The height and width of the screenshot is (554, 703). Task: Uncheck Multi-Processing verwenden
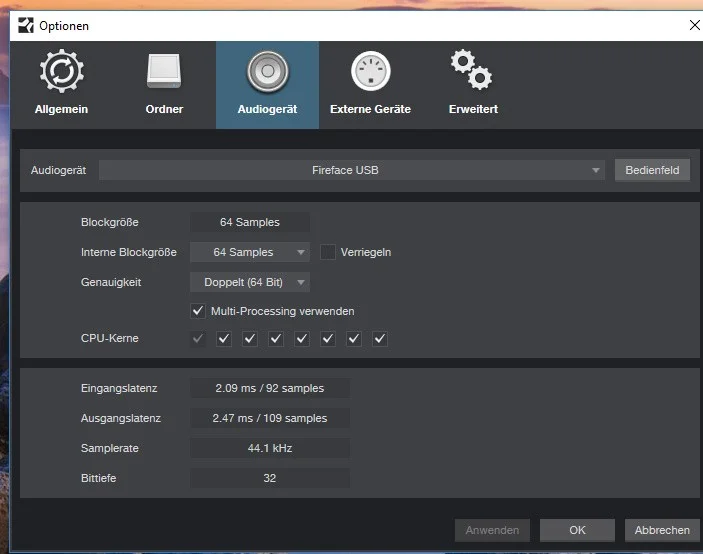click(x=198, y=311)
